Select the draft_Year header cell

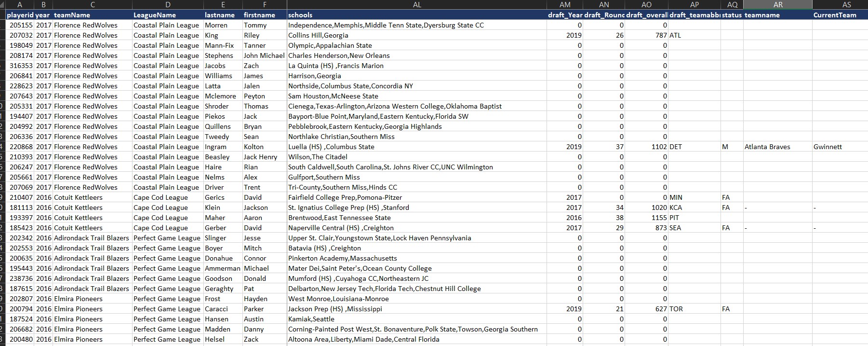(565, 15)
